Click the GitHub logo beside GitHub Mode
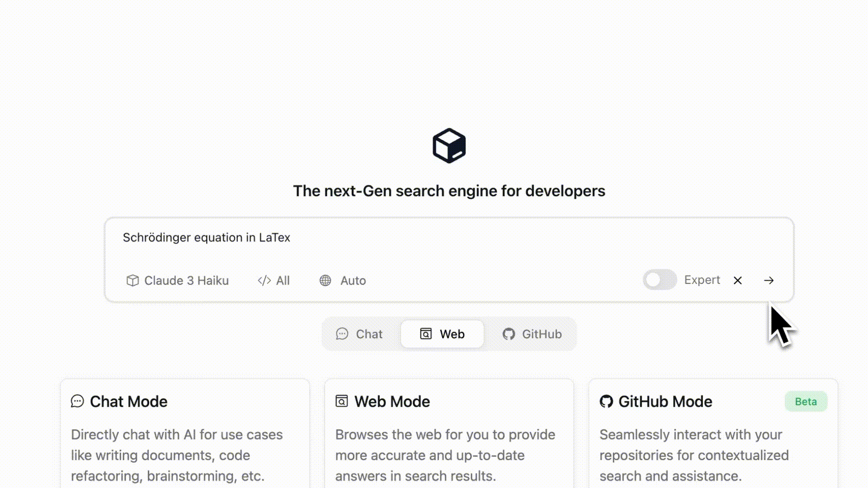Screen dimensions: 868x488 pyautogui.click(x=606, y=401)
